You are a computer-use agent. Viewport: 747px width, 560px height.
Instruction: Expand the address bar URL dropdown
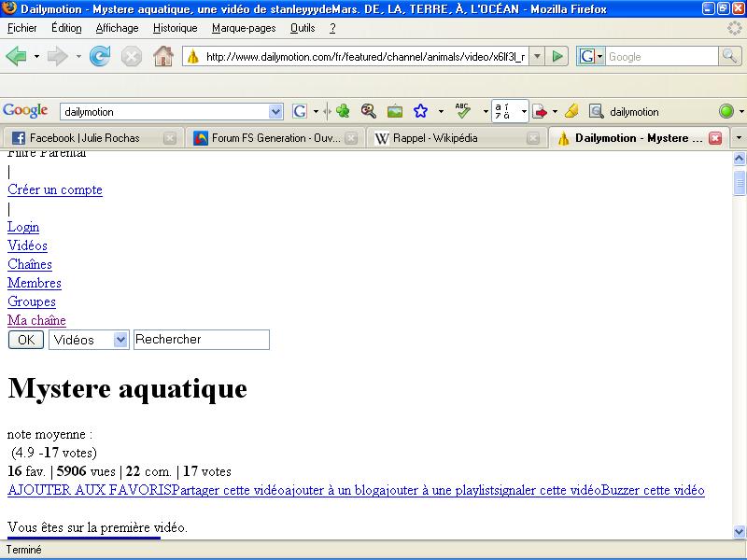pyautogui.click(x=537, y=57)
